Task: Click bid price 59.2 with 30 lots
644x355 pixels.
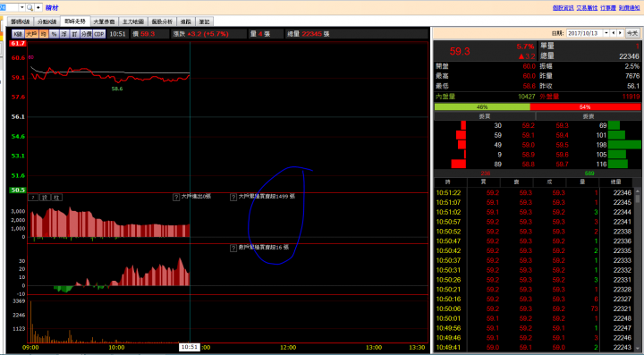Action: coord(529,125)
